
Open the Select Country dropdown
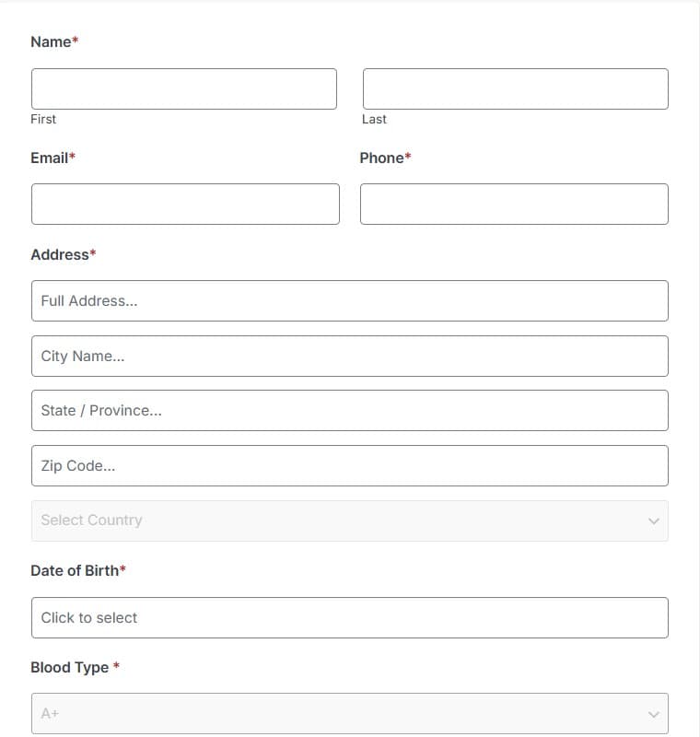pyautogui.click(x=349, y=521)
